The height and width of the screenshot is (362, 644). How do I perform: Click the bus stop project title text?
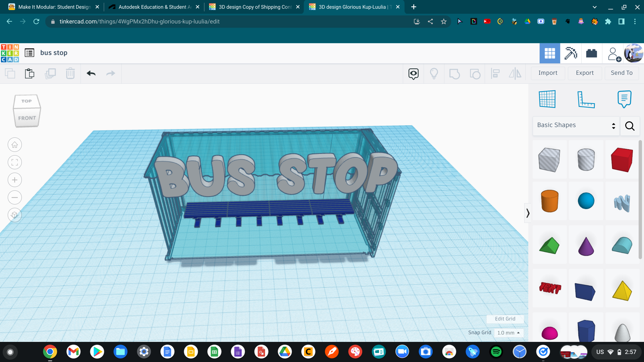pyautogui.click(x=54, y=53)
